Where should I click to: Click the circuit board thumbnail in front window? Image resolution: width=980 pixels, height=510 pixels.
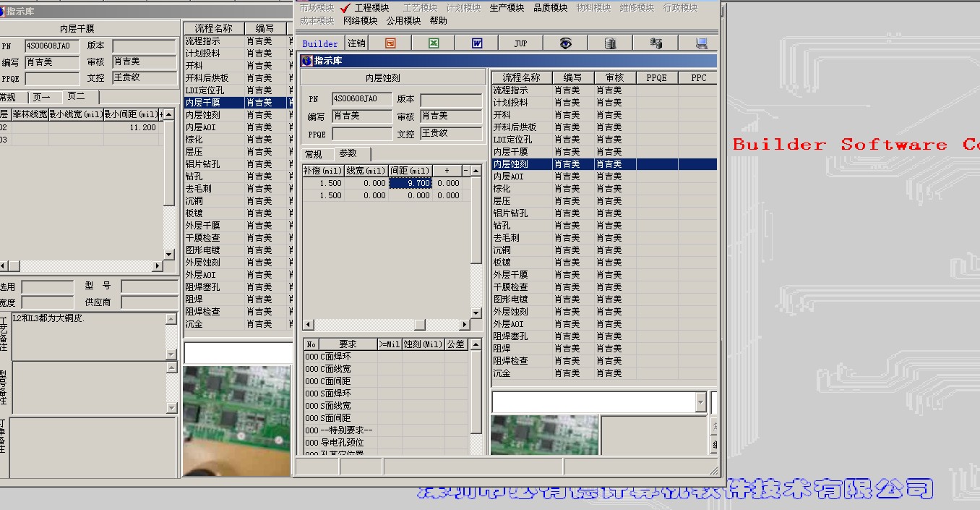(544, 435)
